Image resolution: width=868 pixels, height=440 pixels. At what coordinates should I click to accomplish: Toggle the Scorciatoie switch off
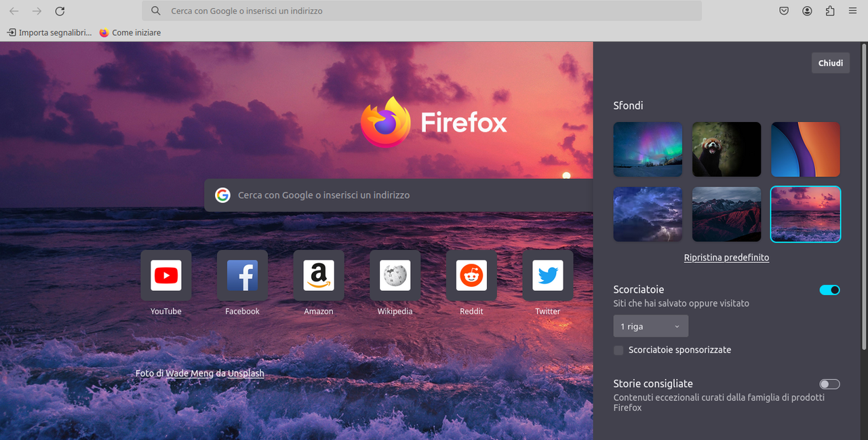[829, 290]
